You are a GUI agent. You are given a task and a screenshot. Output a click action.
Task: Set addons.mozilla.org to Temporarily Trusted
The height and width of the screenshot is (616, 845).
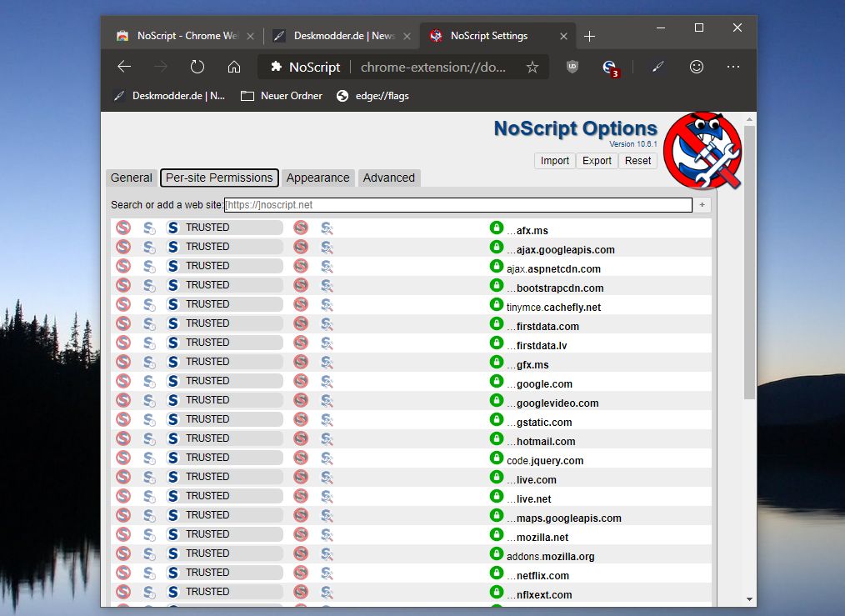149,553
